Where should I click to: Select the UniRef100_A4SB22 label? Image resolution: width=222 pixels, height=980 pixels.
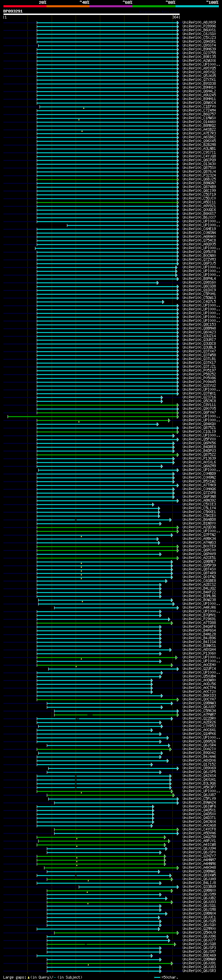(199, 129)
